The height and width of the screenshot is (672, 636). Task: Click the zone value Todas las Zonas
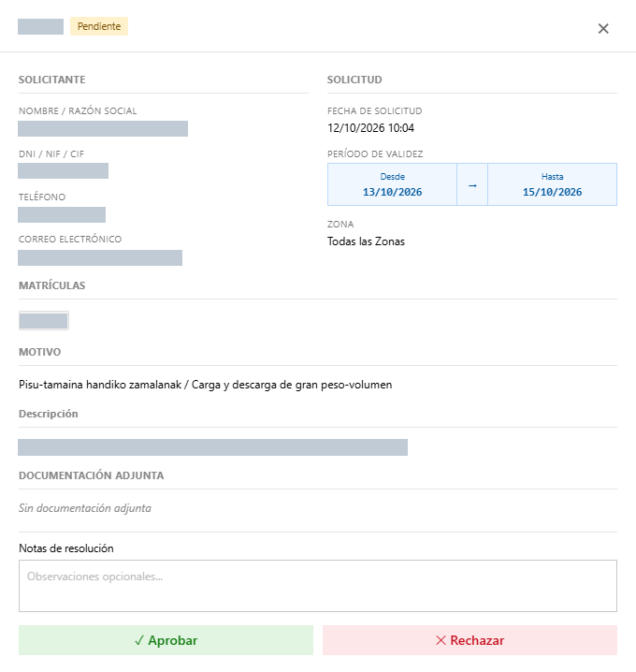click(367, 241)
